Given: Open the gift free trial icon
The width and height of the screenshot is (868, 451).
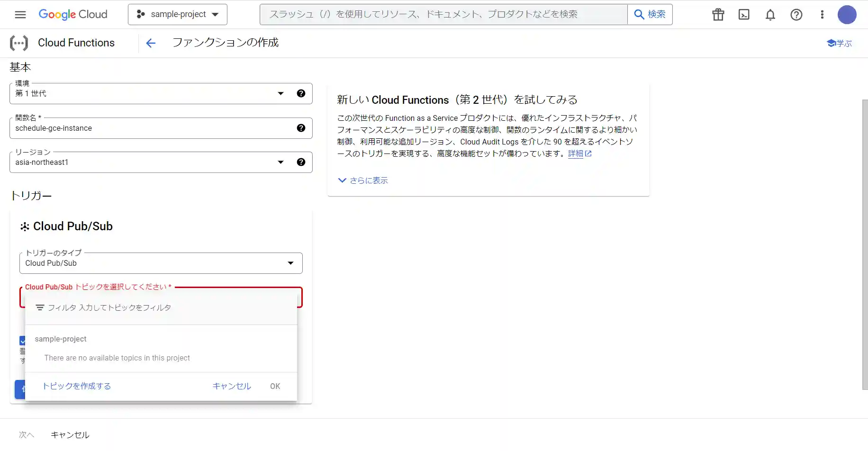Looking at the screenshot, I should [718, 15].
